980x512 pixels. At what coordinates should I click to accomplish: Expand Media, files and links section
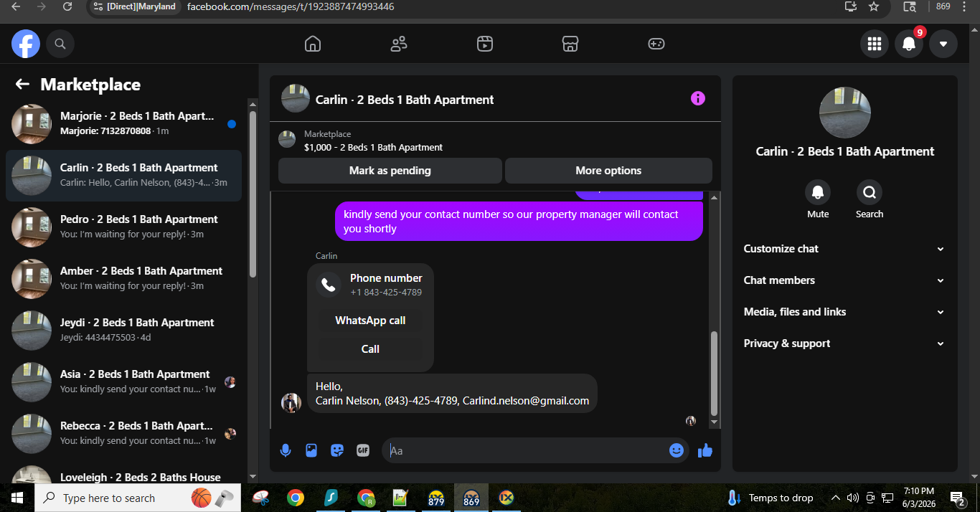(x=844, y=312)
